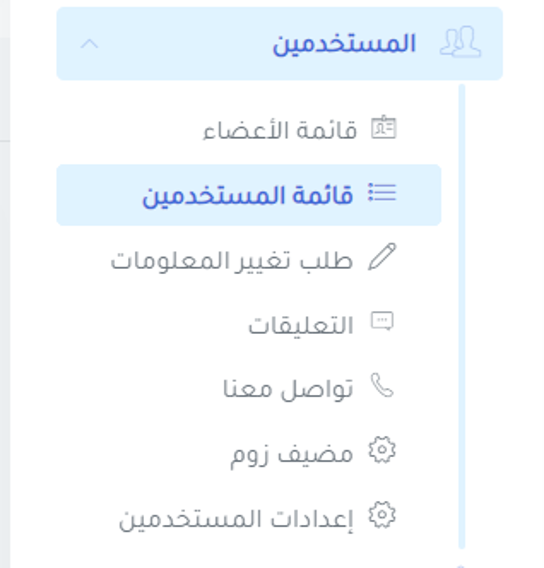Click the phone icon for تواصل معنا
The height and width of the screenshot is (568, 544).
[x=382, y=385]
